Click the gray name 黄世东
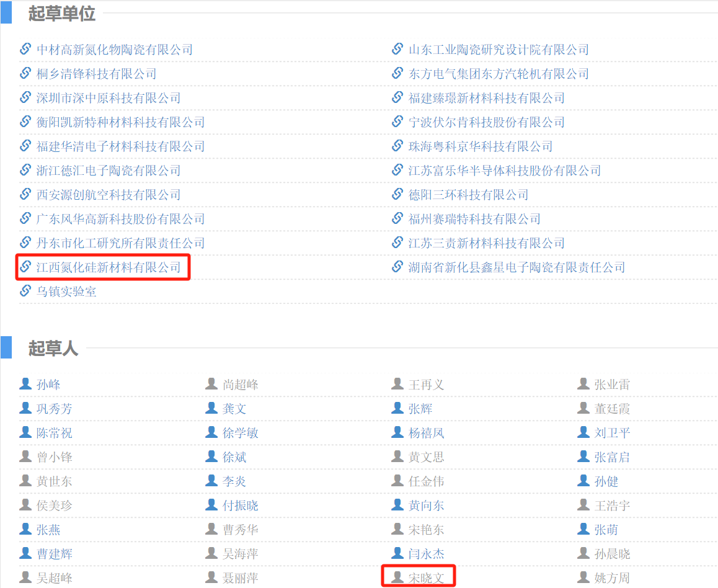The height and width of the screenshot is (588, 718). [x=55, y=481]
